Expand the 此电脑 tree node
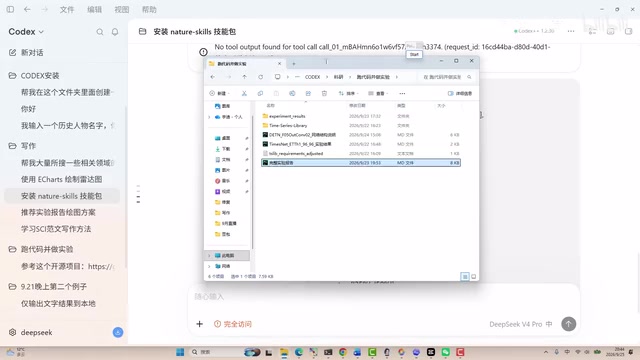This screenshot has height=360, width=640. (209, 256)
